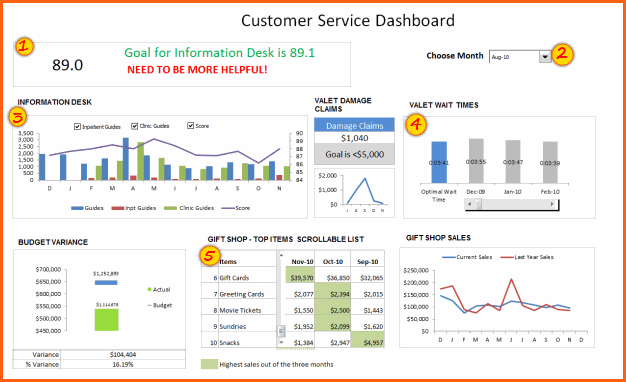Image resolution: width=626 pixels, height=382 pixels.
Task: Click the $1,952 Sundries cell
Action: coord(300,323)
